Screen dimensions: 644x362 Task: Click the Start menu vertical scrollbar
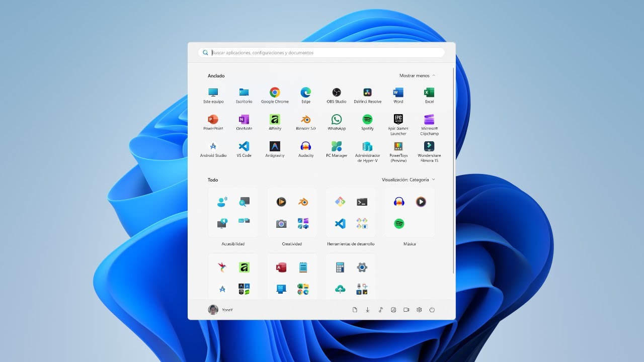(454, 171)
